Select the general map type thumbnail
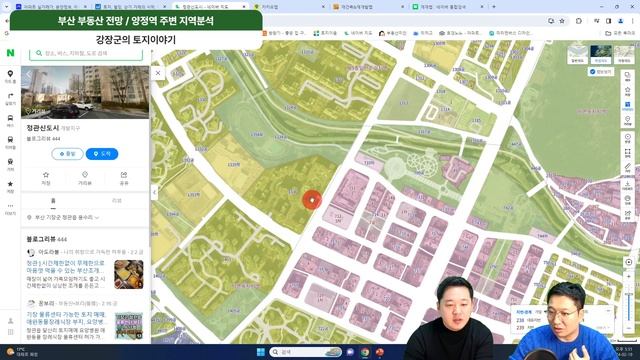This screenshot has height=360, width=640. [x=578, y=55]
